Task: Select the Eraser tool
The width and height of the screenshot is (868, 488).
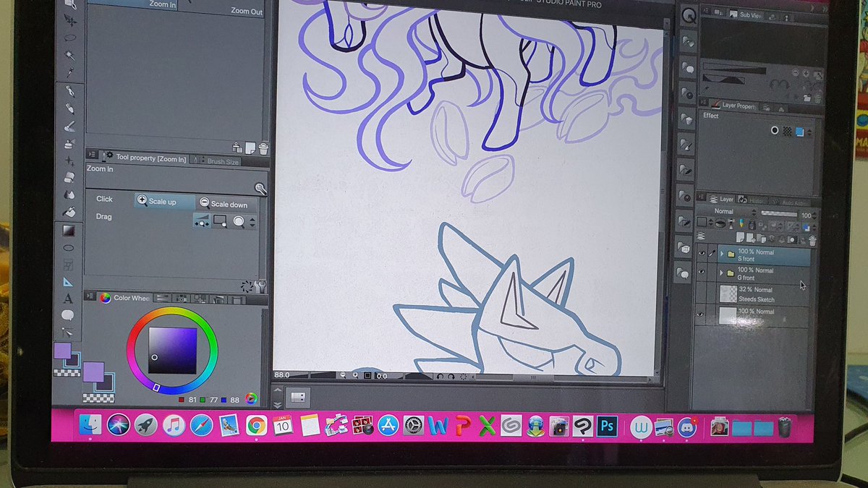Action: coord(69,177)
